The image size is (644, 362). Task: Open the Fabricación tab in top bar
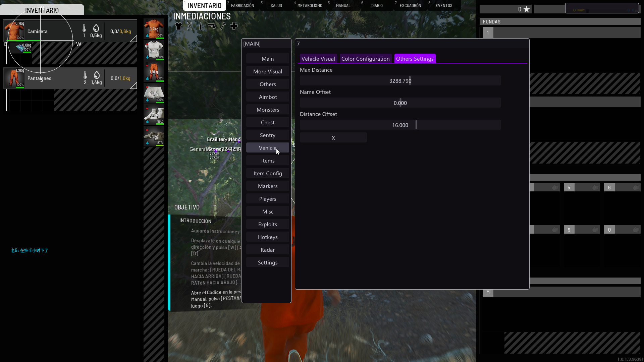(x=242, y=6)
